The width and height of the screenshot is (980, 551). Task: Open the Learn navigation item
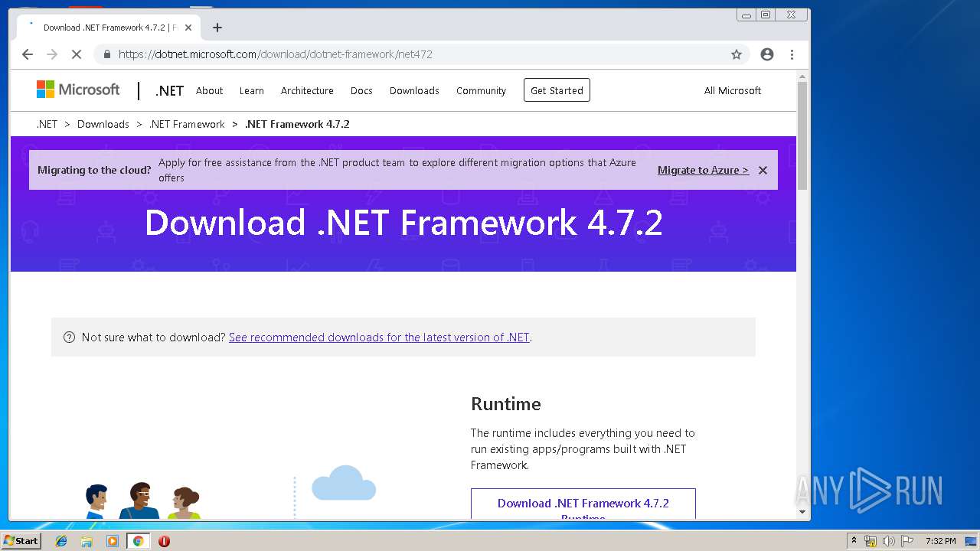[251, 90]
